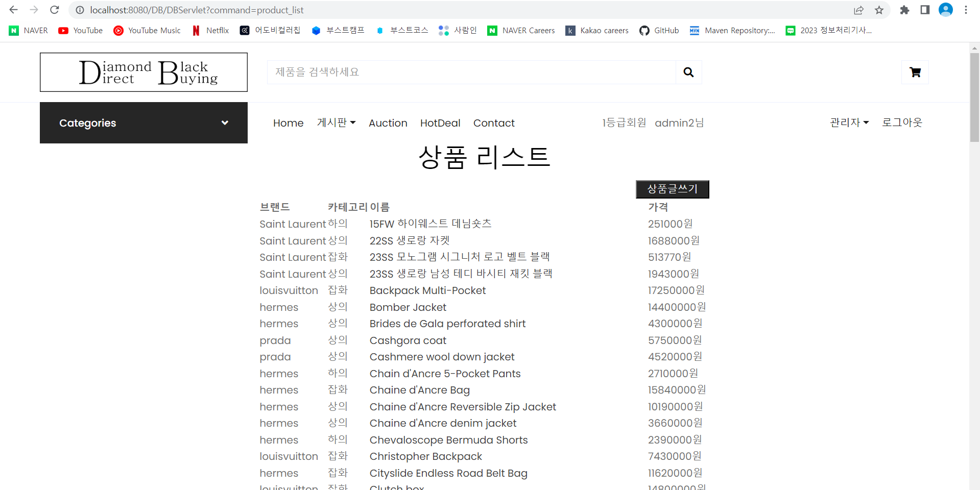This screenshot has width=980, height=490.
Task: Open the HotDeal menu item
Action: tap(440, 123)
